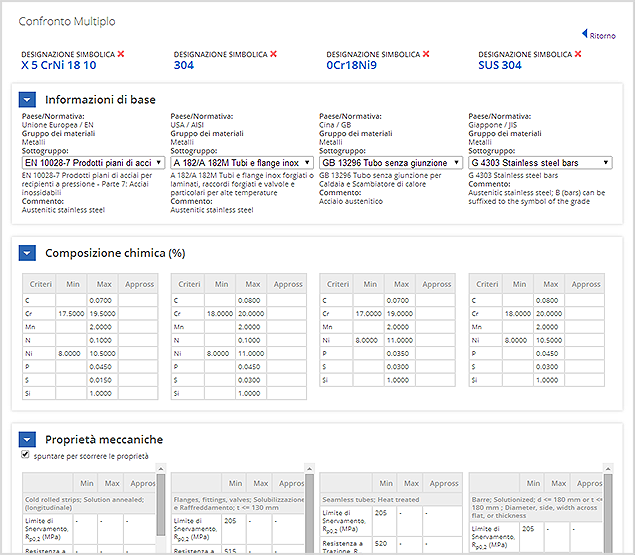The width and height of the screenshot is (635, 555).
Task: Click the Ritorno link
Action: 602,36
